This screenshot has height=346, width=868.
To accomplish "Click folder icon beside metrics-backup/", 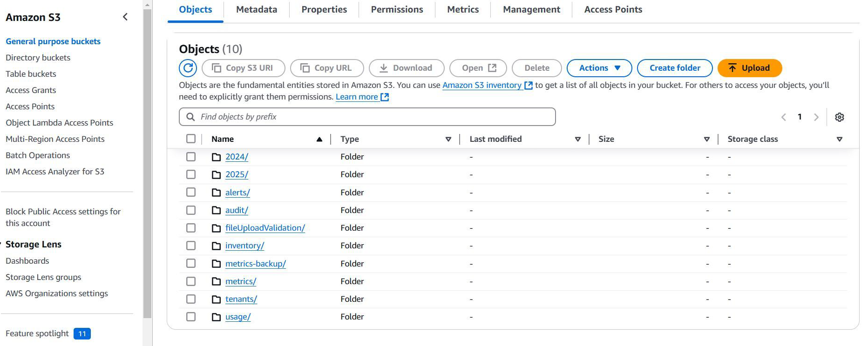I will pyautogui.click(x=216, y=264).
